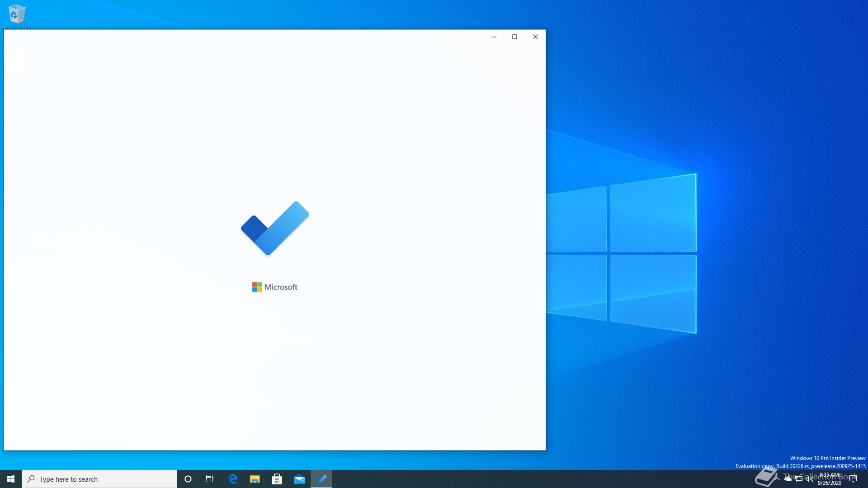Minimize the To Do window
Image resolution: width=868 pixels, height=488 pixels.
coord(494,37)
